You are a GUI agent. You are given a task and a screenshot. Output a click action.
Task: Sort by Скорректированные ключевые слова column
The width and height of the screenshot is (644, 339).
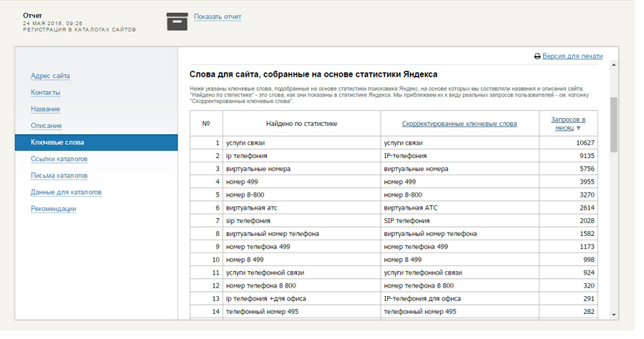coord(459,124)
